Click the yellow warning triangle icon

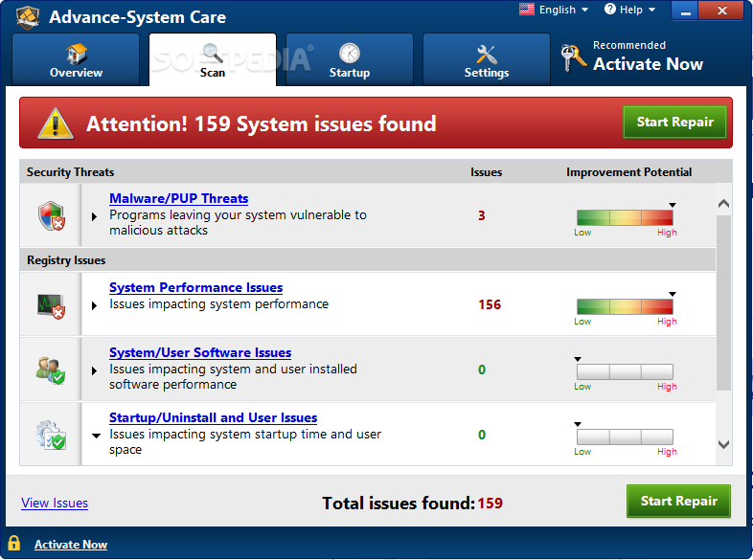pos(56,123)
